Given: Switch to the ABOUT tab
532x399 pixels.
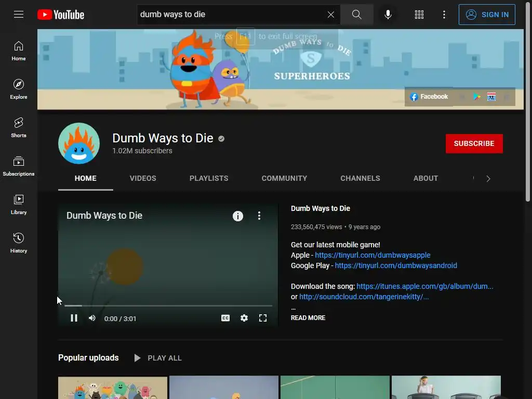Looking at the screenshot, I should (426, 179).
